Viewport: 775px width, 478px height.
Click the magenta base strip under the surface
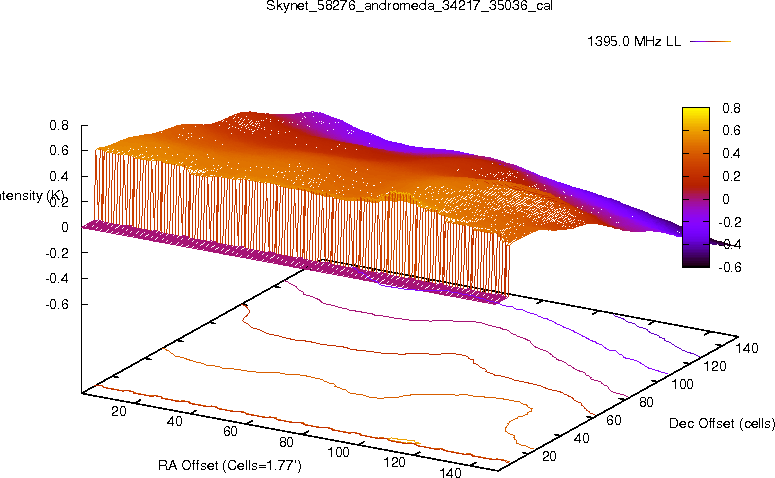click(x=295, y=261)
